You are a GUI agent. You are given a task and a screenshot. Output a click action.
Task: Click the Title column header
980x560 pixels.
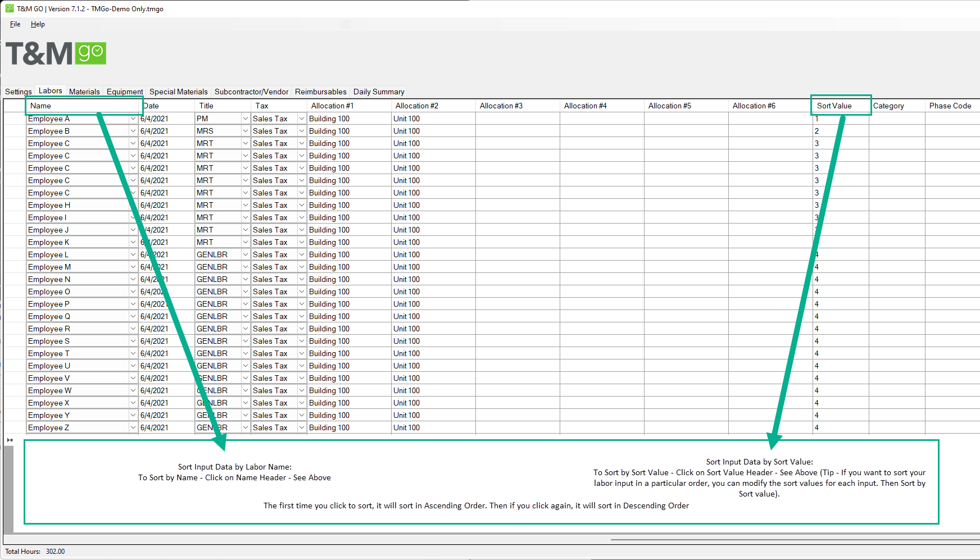pyautogui.click(x=223, y=106)
